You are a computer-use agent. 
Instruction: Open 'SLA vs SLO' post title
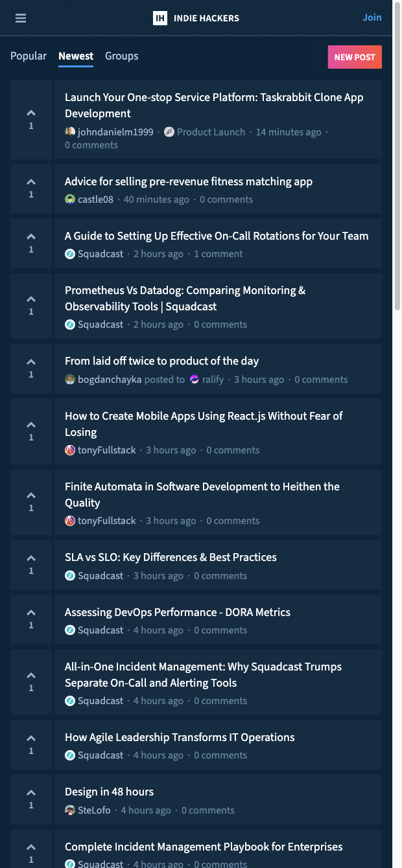point(171,557)
